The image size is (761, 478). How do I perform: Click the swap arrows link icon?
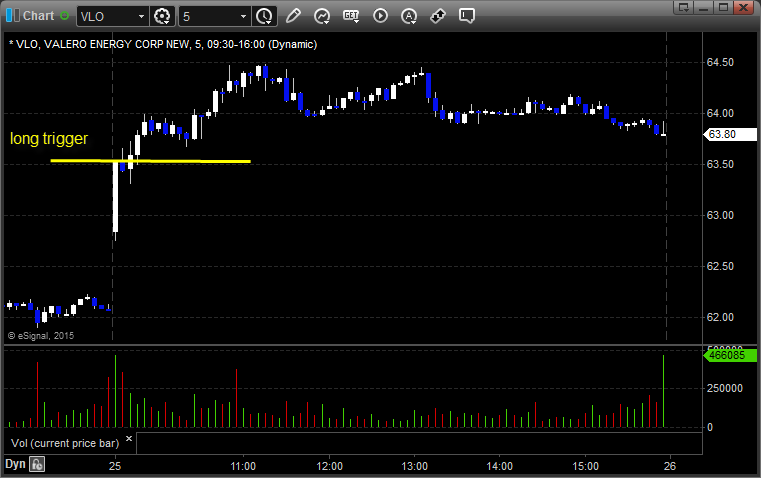point(438,16)
